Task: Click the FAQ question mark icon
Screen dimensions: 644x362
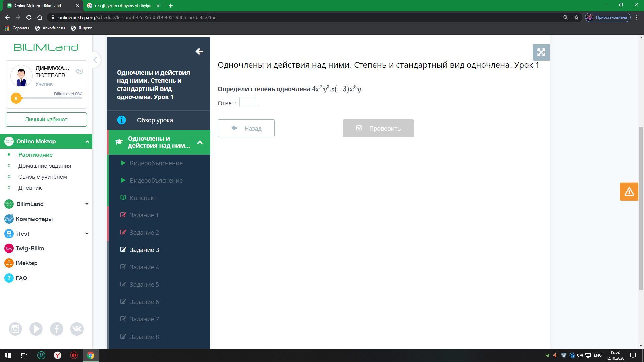Action: 9,278
